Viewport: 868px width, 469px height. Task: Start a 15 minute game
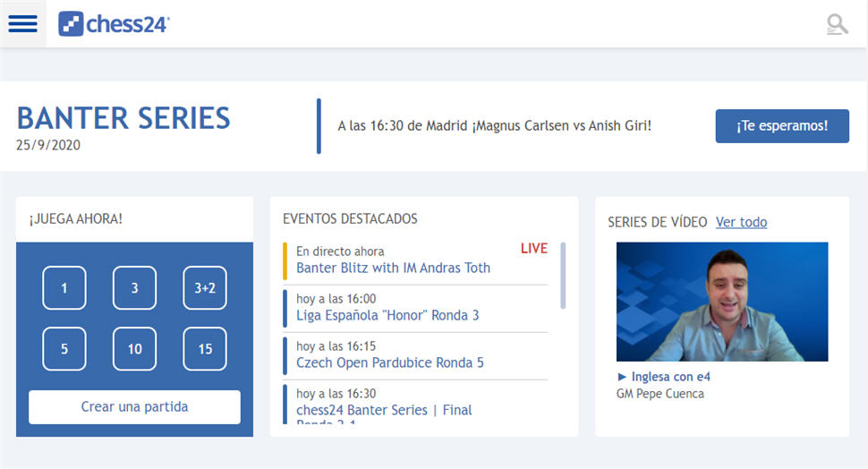tap(205, 349)
